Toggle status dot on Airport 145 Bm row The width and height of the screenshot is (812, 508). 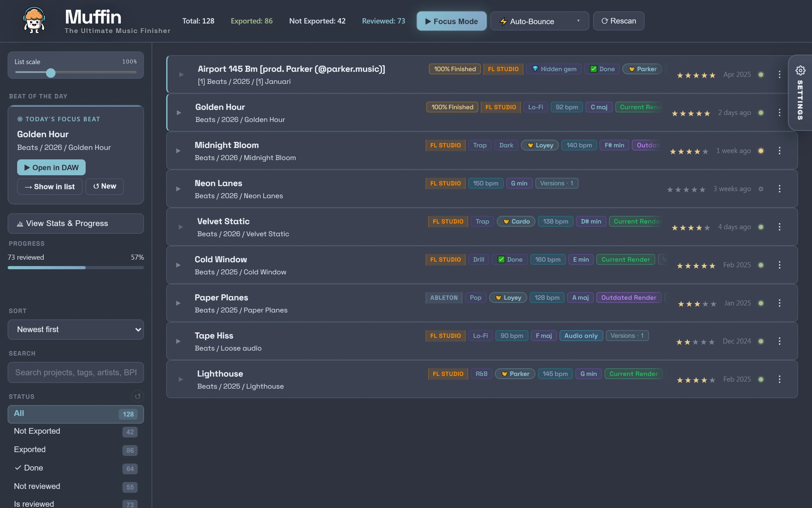coord(761,75)
